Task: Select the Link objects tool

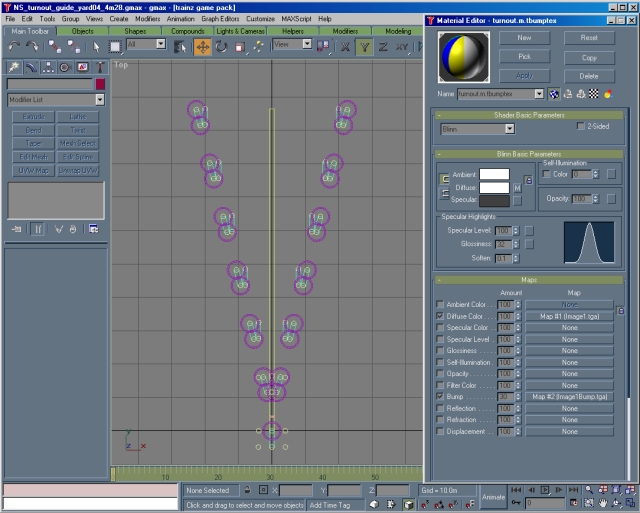Action: [55, 47]
